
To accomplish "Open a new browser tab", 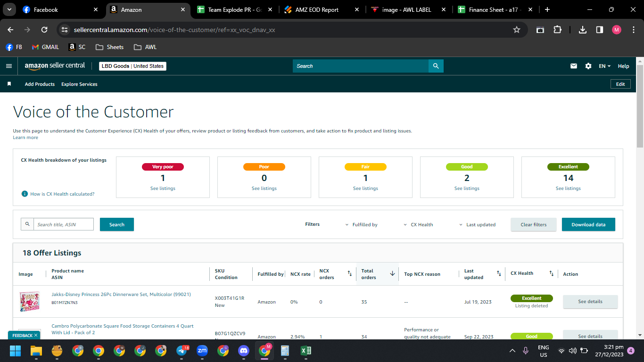I will pyautogui.click(x=547, y=9).
